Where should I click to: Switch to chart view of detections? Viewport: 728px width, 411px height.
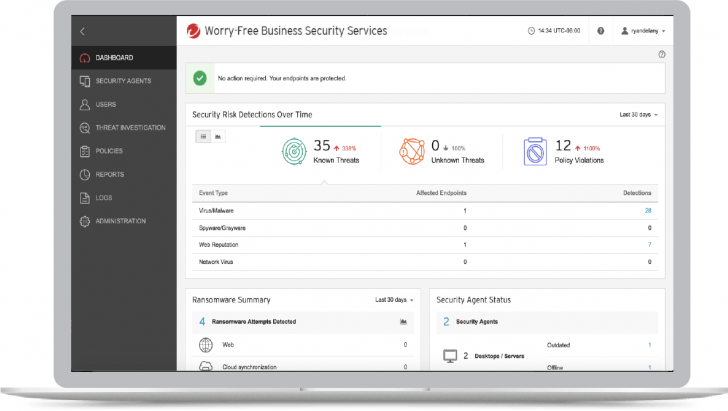coord(218,137)
